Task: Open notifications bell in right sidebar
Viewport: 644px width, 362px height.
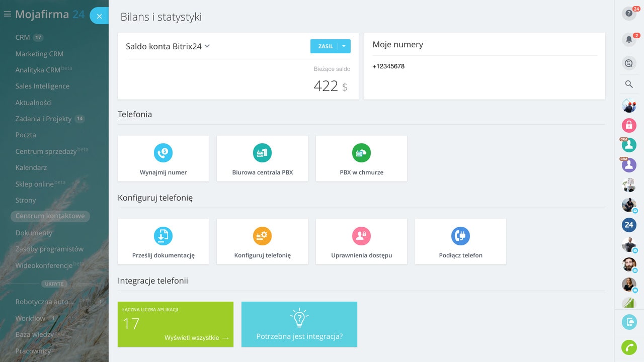Action: 629,39
